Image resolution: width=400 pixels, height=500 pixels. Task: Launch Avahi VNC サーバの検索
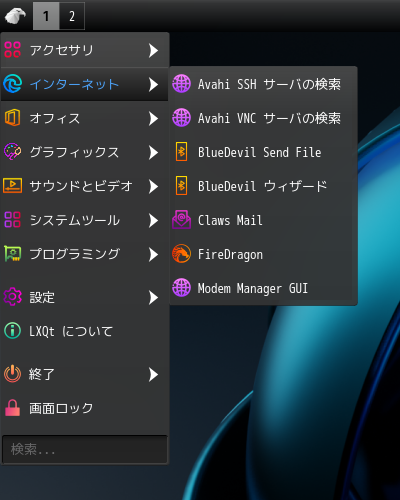tap(263, 118)
